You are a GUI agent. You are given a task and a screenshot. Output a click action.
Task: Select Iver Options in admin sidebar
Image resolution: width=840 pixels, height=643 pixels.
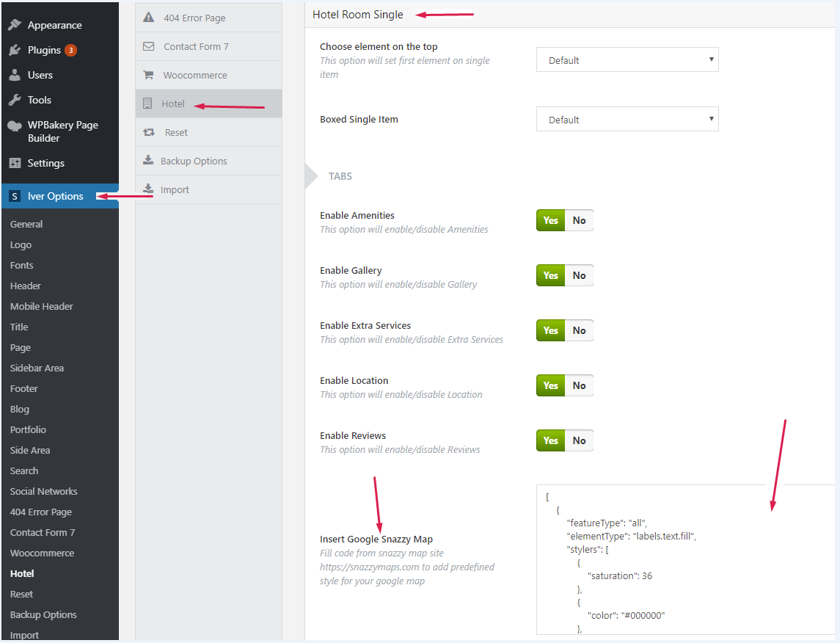[x=60, y=196]
